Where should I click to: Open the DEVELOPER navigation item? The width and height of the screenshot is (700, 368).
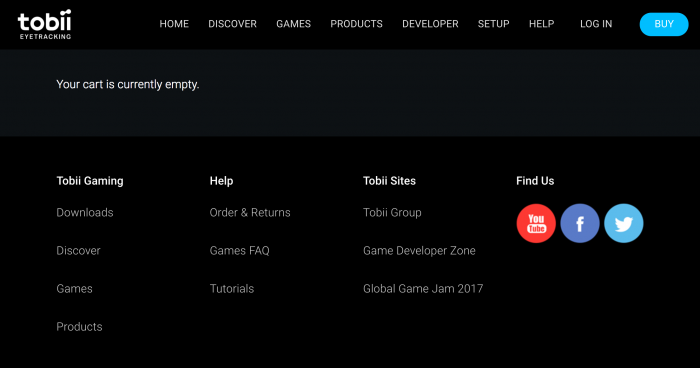(430, 24)
